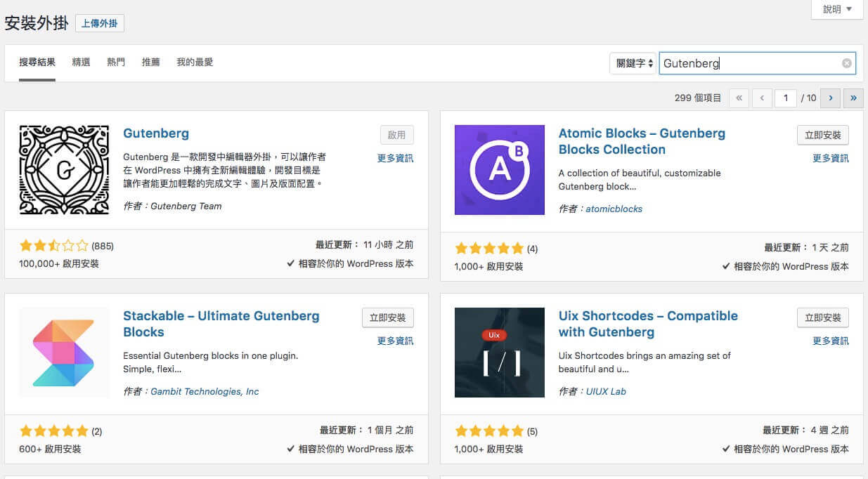Go to first results page arrow
Viewport: 868px width, 479px height.
pyautogui.click(x=739, y=98)
